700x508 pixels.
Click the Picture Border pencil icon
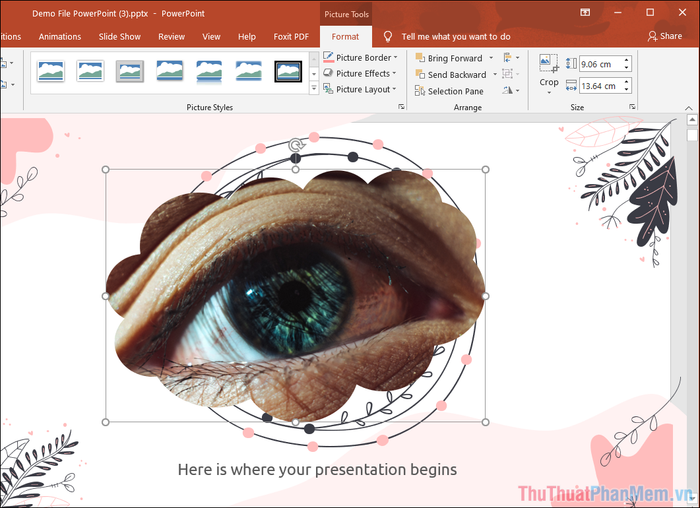click(x=328, y=57)
